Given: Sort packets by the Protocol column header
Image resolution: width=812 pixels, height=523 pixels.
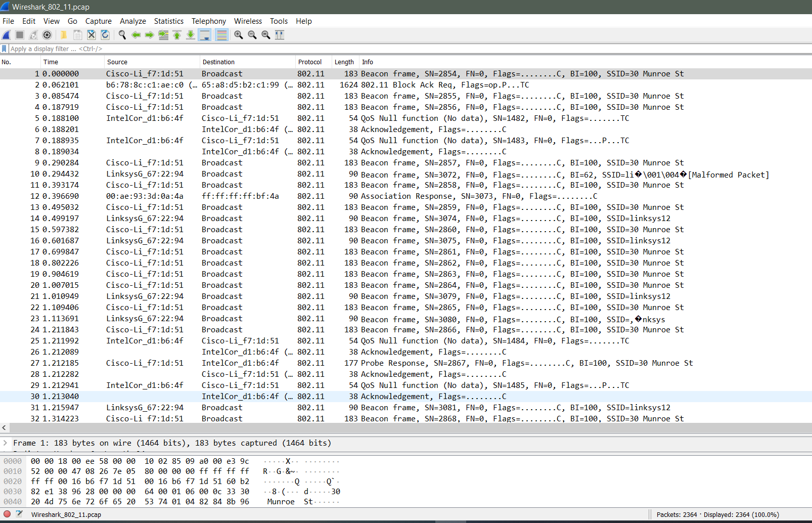Looking at the screenshot, I should click(x=313, y=62).
